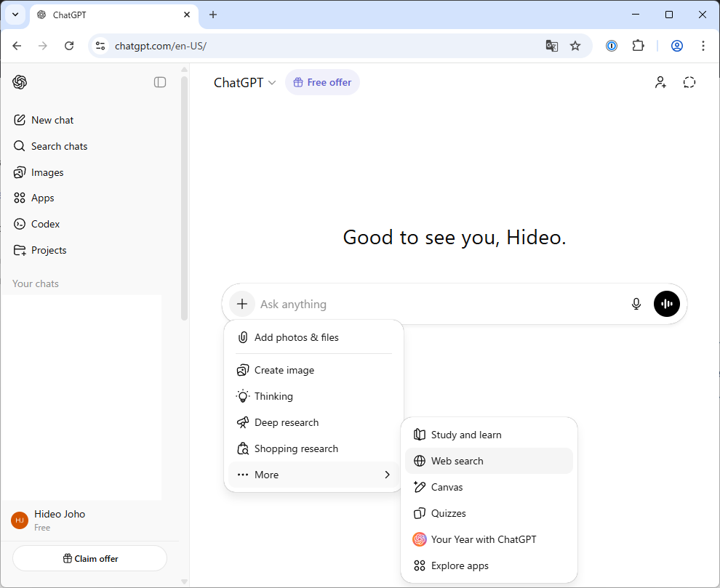
Task: Click the ChatGPT logo in sidebar
Action: pos(20,82)
